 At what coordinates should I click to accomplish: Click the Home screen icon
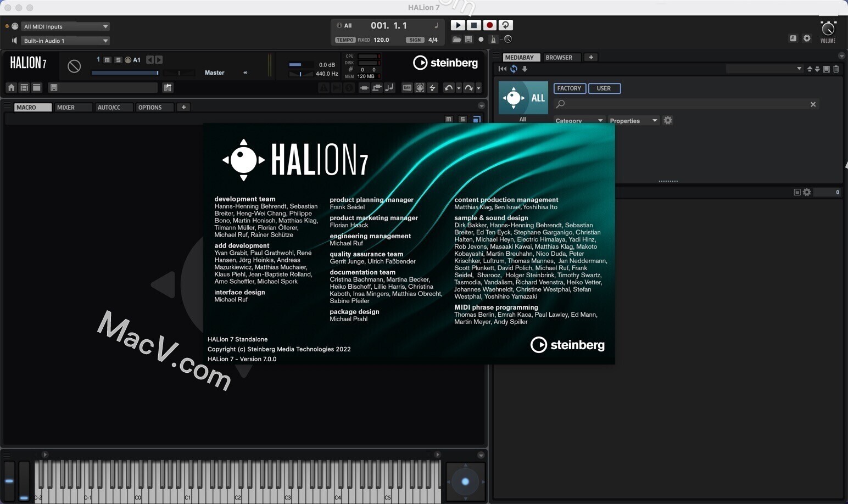pos(11,88)
